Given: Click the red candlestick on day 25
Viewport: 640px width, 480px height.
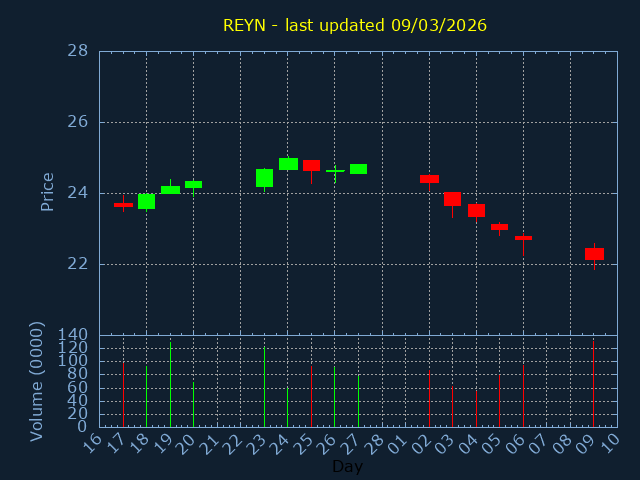Looking at the screenshot, I should click(x=311, y=165).
